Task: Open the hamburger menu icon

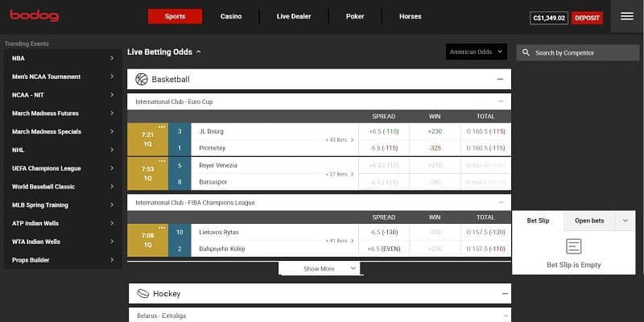Action: pos(627,16)
